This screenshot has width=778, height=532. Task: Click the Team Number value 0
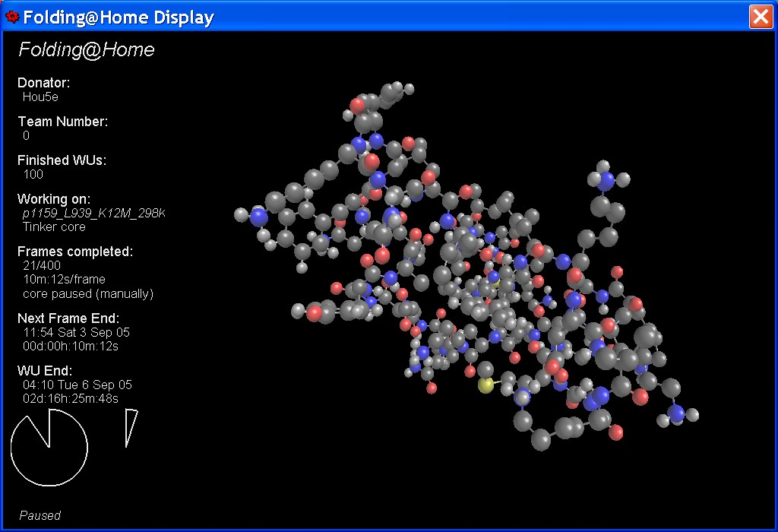(x=25, y=136)
